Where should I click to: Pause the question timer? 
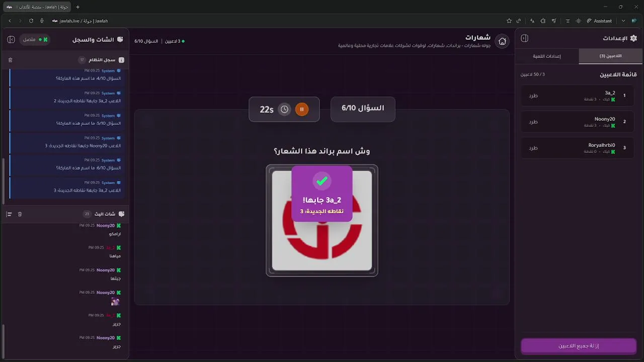click(302, 109)
